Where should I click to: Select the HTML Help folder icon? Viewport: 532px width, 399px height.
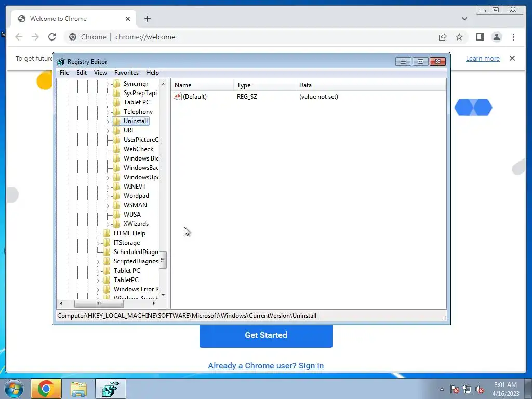tap(107, 233)
